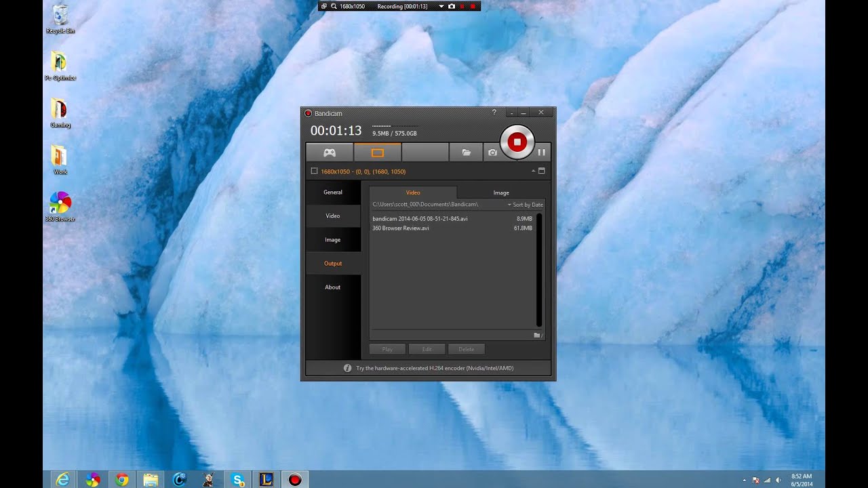Viewport: 868px width, 488px height.
Task: Stop recording with the big red button
Action: pos(517,142)
